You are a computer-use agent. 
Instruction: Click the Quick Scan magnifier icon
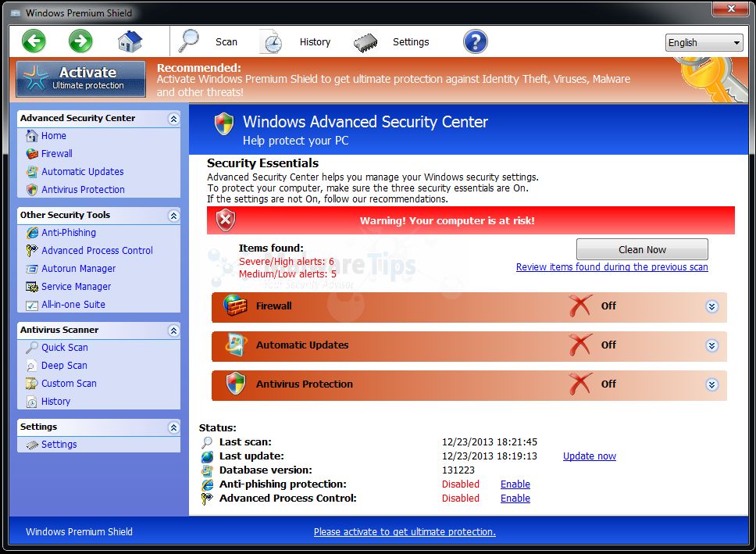32,348
